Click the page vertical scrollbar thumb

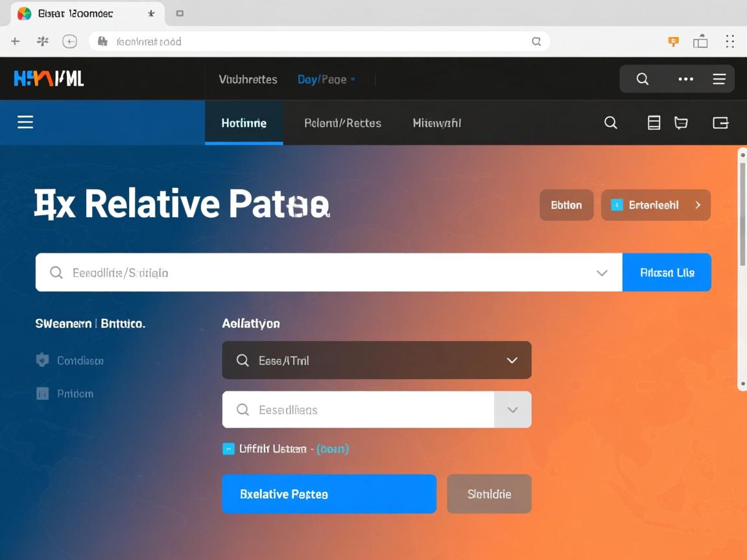(743, 214)
